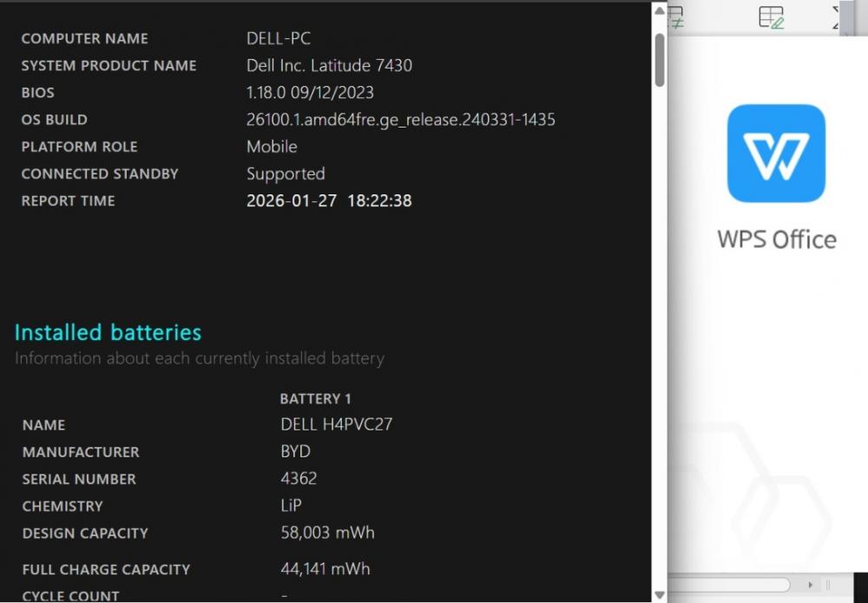Click the SERIAL NUMBER label
The height and width of the screenshot is (603, 868).
click(79, 480)
